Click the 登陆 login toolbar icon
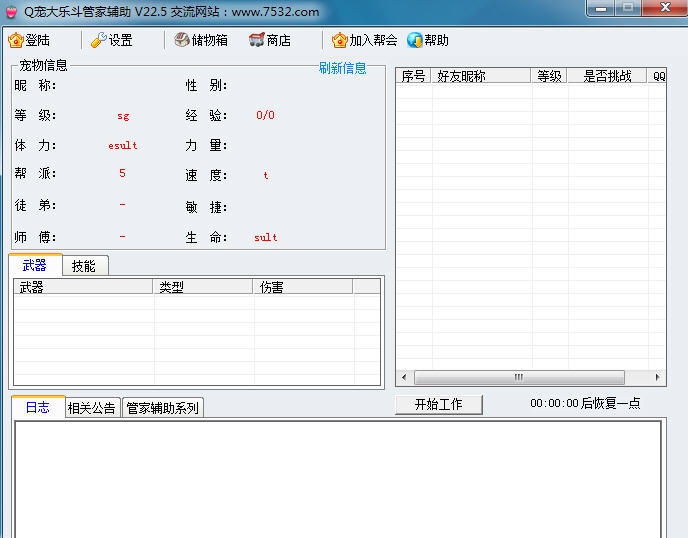Viewport: 688px width, 538px height. coord(16,40)
